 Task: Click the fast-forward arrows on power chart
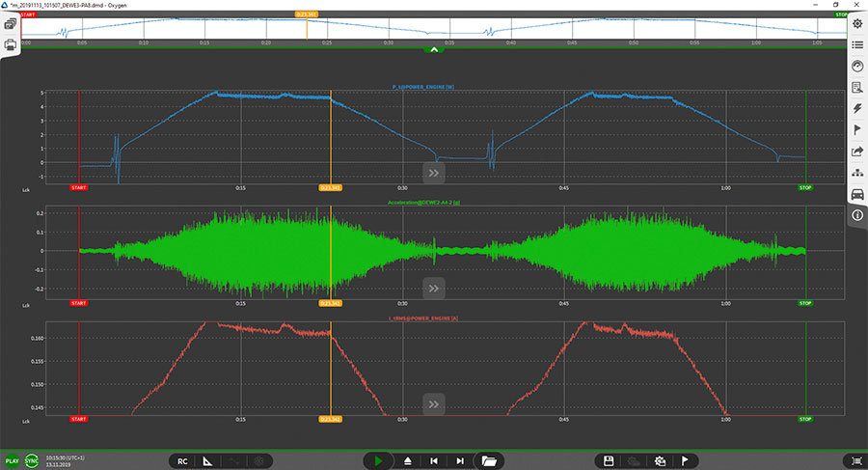[433, 173]
